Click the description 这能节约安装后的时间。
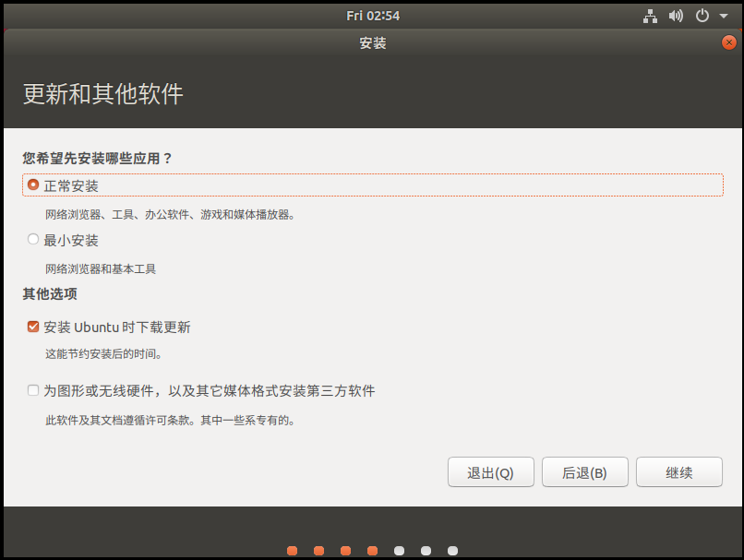Image resolution: width=744 pixels, height=560 pixels. [x=104, y=354]
